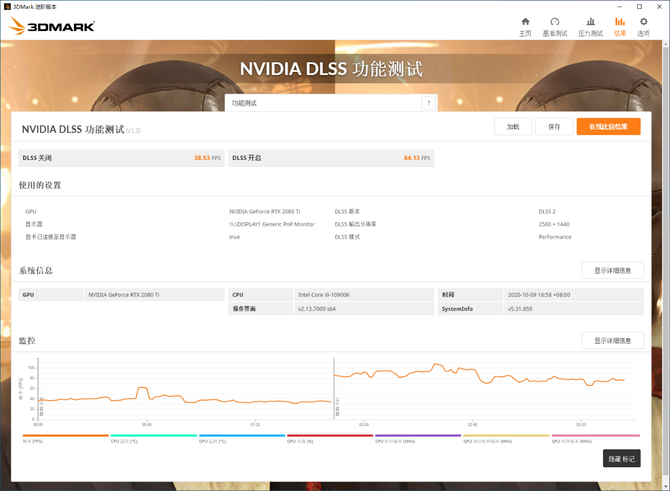Open the Stress Test (压力测试) icon
Image resolution: width=670 pixels, height=491 pixels.
(x=589, y=26)
